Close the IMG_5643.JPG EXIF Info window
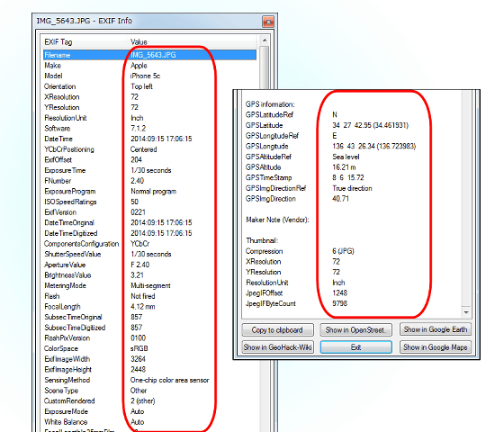Screen dimensions: 504x432 click(268, 22)
